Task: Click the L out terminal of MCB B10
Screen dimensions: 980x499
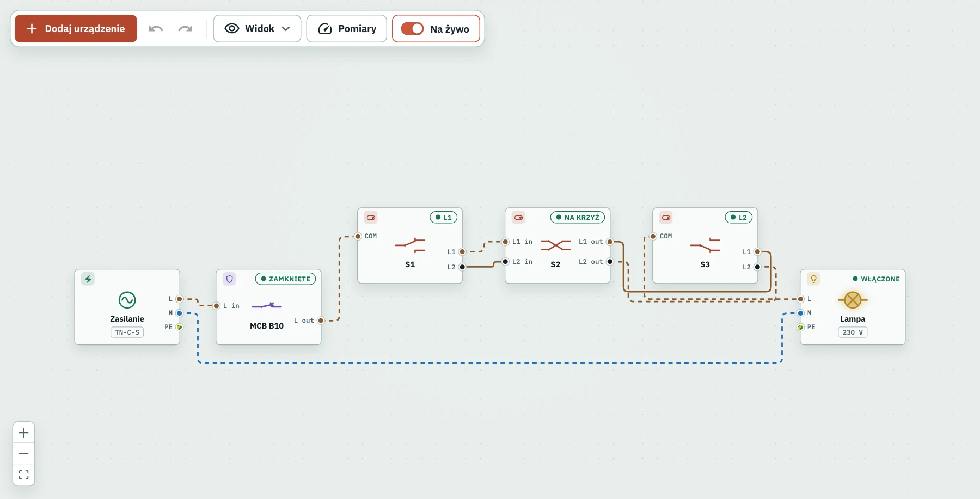Action: tap(321, 321)
